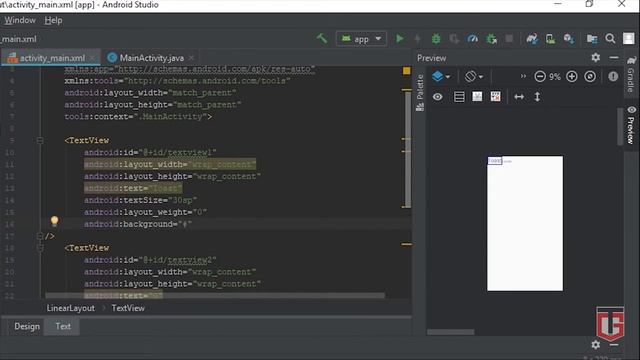Image resolution: width=640 pixels, height=360 pixels.
Task: Click Zoom to Fit Screen icon
Action: point(590,76)
